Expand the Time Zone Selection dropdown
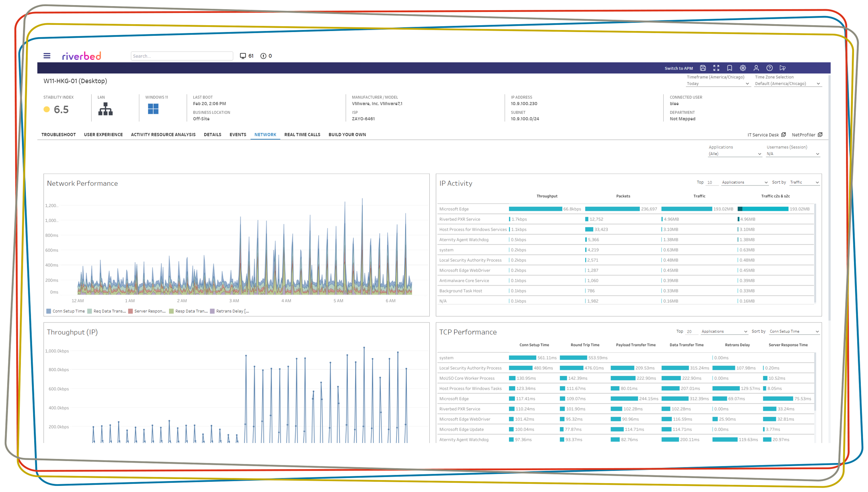 (x=788, y=84)
